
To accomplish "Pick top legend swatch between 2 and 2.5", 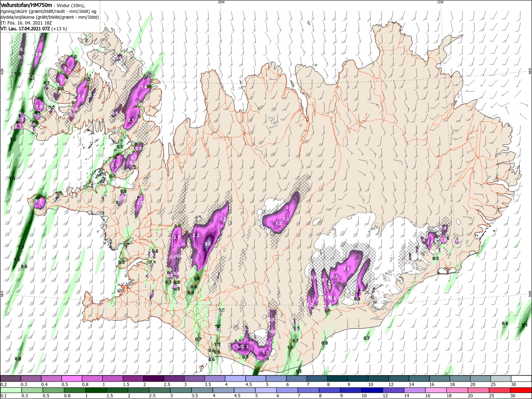I will (153, 378).
